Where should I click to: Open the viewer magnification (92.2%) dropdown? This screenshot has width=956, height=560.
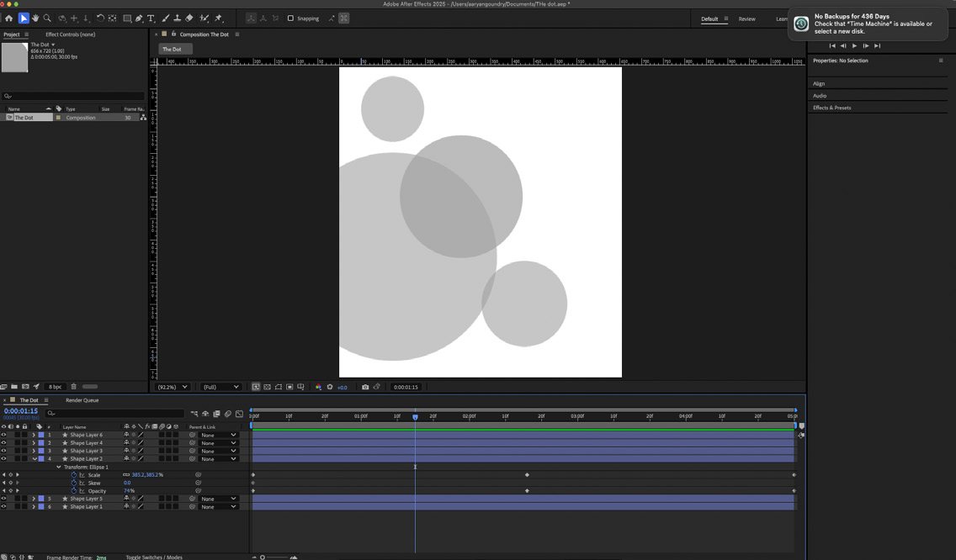click(173, 387)
